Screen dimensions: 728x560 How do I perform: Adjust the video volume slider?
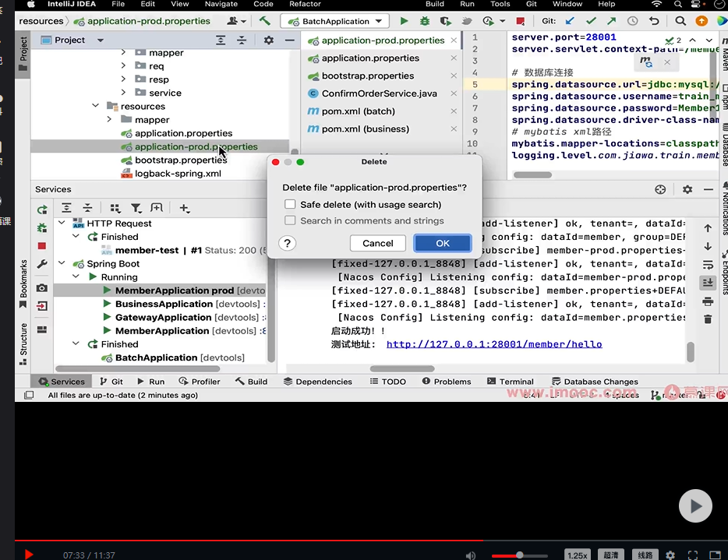point(520,555)
